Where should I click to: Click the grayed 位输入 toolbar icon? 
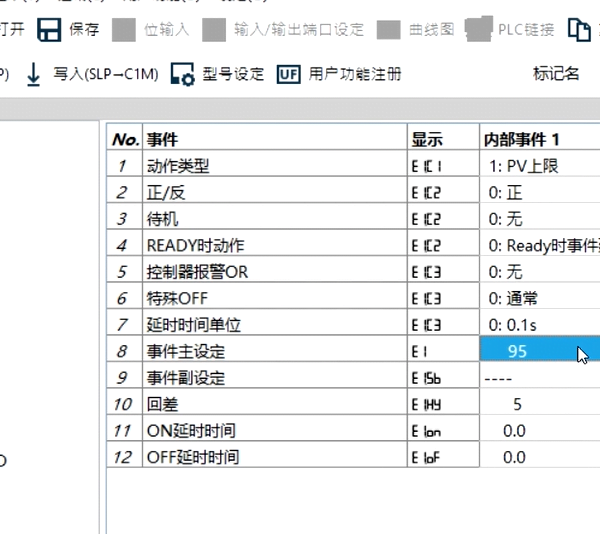[124, 29]
